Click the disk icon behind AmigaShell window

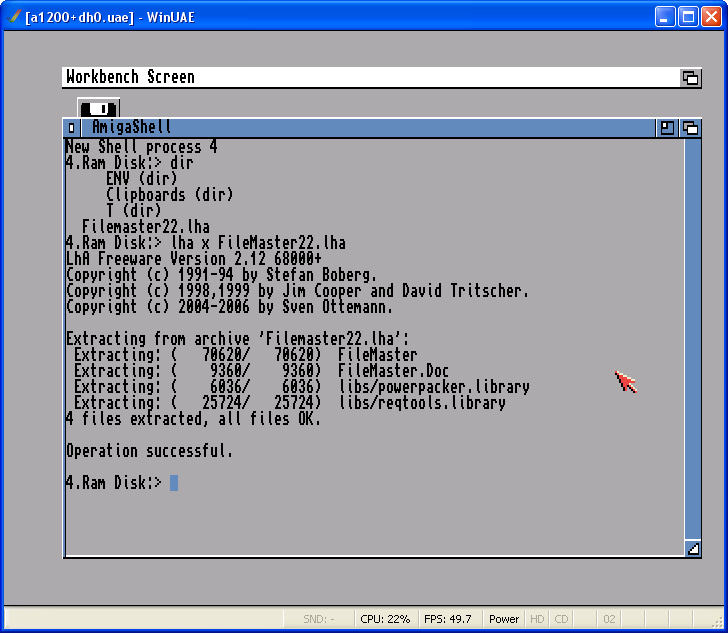click(x=98, y=108)
